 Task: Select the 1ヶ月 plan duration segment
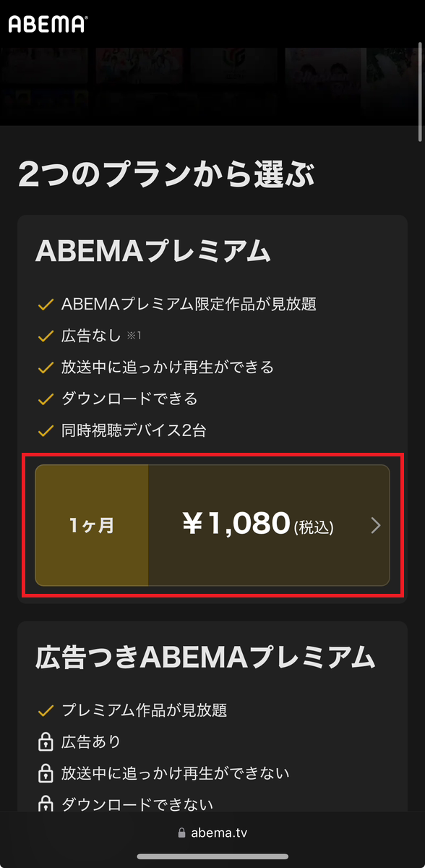[x=90, y=526]
